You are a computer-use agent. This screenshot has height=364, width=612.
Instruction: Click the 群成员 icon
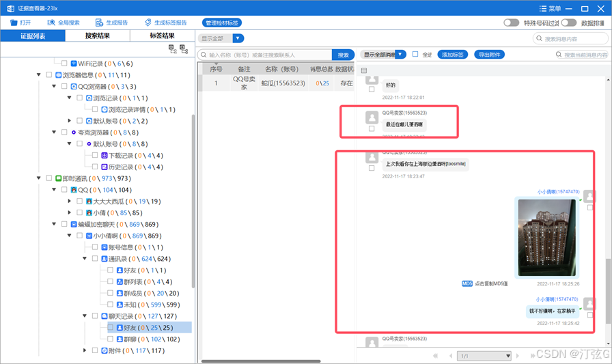click(x=120, y=293)
